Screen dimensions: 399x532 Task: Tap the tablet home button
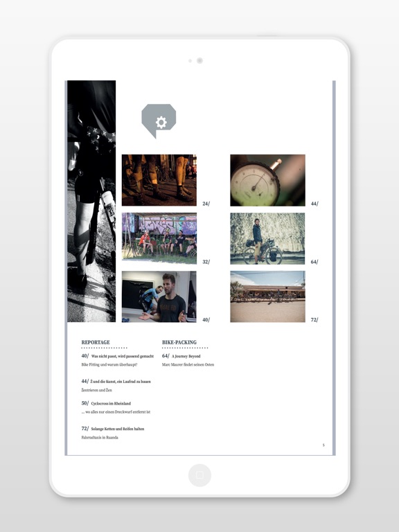coord(199,475)
